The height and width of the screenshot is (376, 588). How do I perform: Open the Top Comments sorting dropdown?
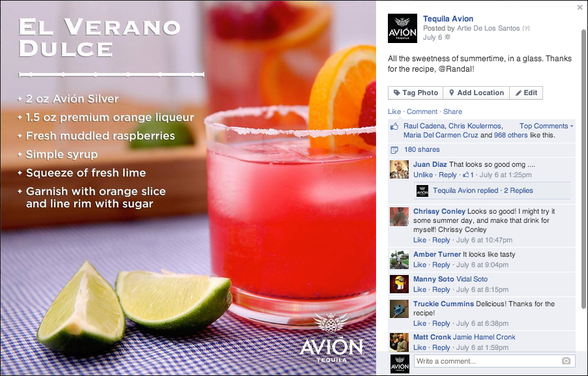546,126
